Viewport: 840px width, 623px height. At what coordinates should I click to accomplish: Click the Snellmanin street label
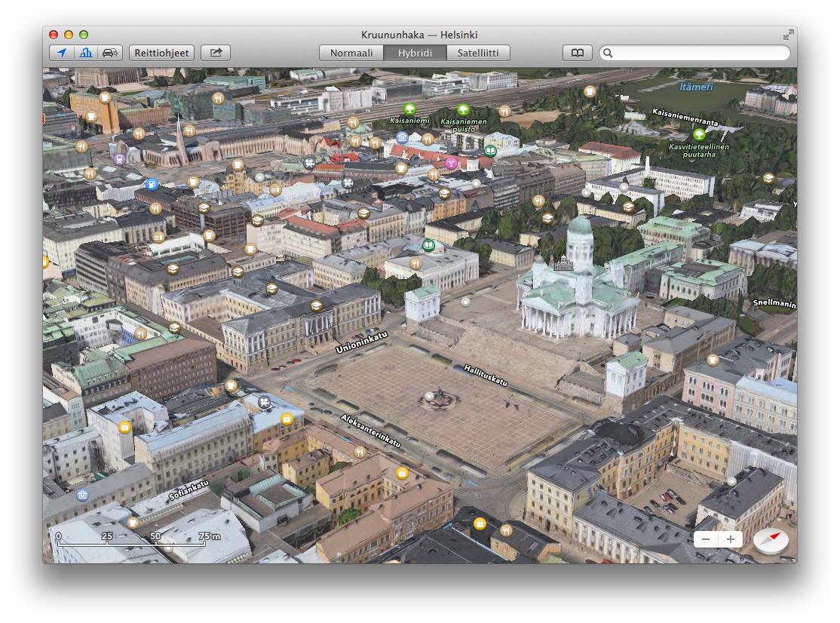[x=774, y=304]
